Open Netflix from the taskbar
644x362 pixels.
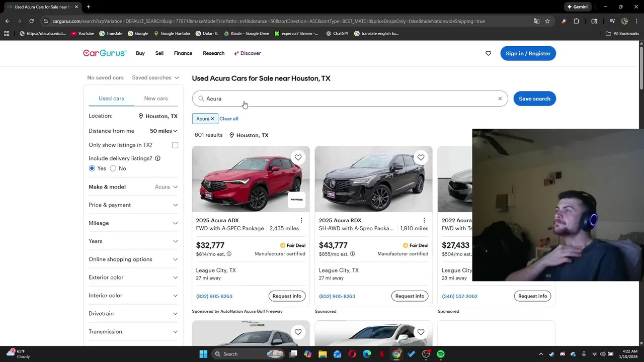382,354
